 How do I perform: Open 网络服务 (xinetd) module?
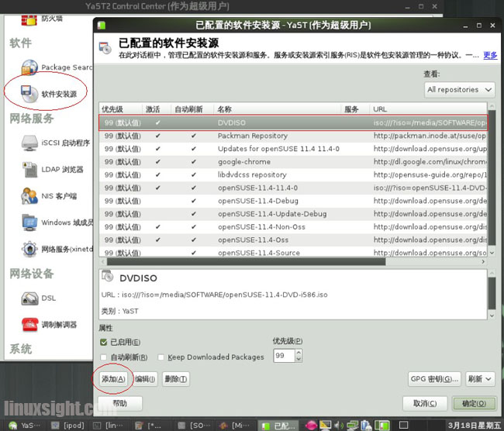(57, 249)
